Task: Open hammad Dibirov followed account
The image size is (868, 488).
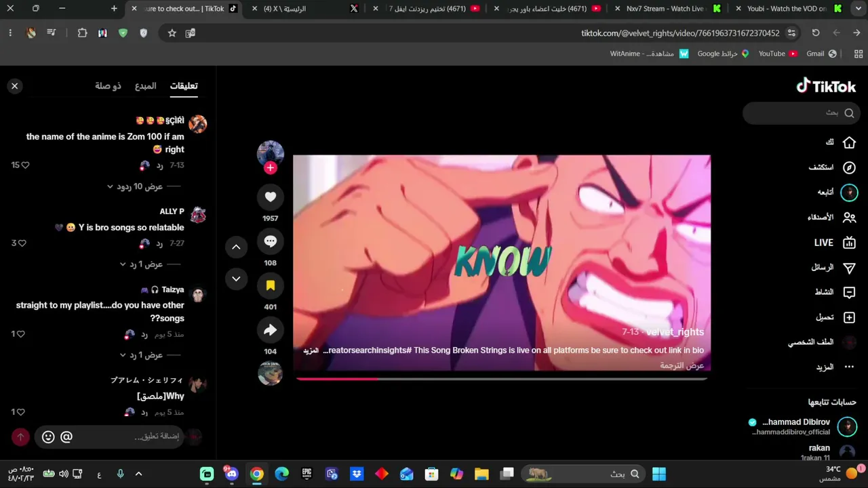Action: tap(803, 426)
